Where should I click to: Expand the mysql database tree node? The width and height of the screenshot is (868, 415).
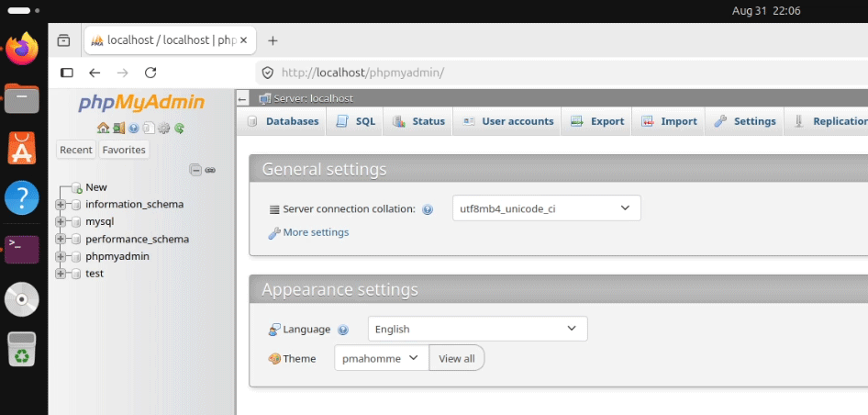(x=61, y=222)
